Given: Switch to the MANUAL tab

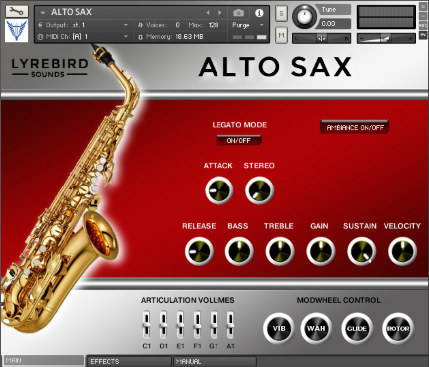Looking at the screenshot, I should coord(215,361).
